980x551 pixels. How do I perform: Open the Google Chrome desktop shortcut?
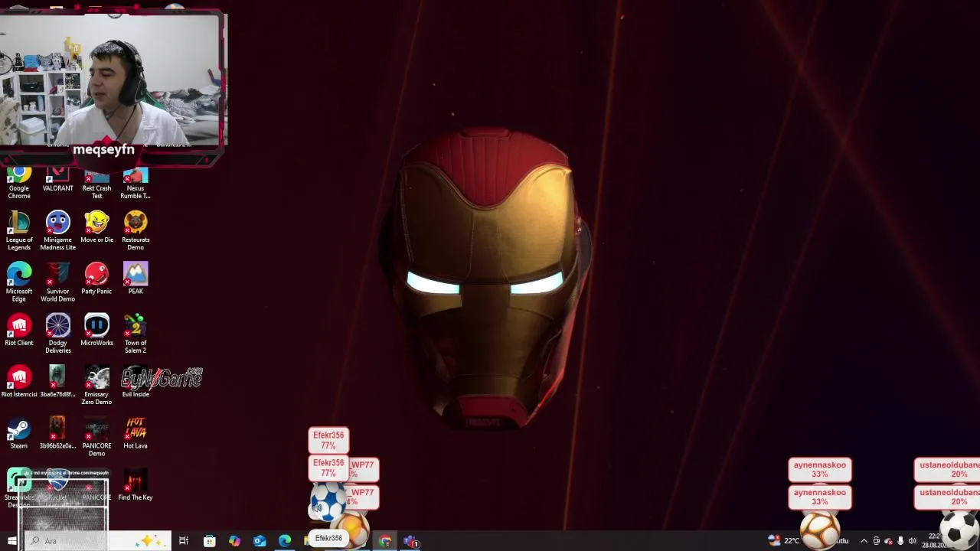[x=19, y=182]
